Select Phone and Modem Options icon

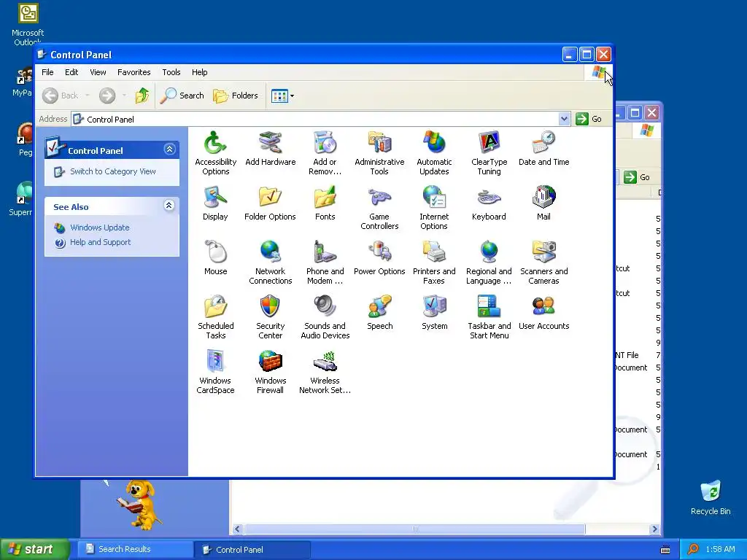(325, 252)
